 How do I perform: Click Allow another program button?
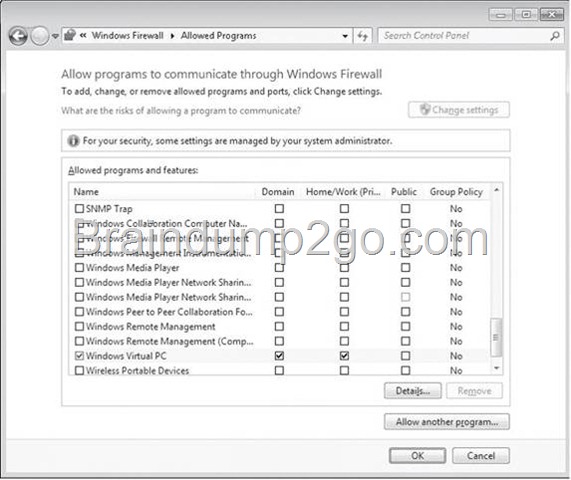pos(447,422)
